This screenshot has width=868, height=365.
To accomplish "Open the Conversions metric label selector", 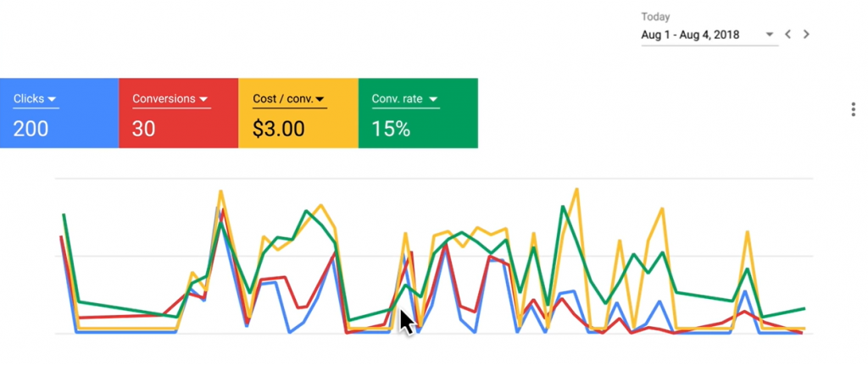I will pyautogui.click(x=164, y=99).
